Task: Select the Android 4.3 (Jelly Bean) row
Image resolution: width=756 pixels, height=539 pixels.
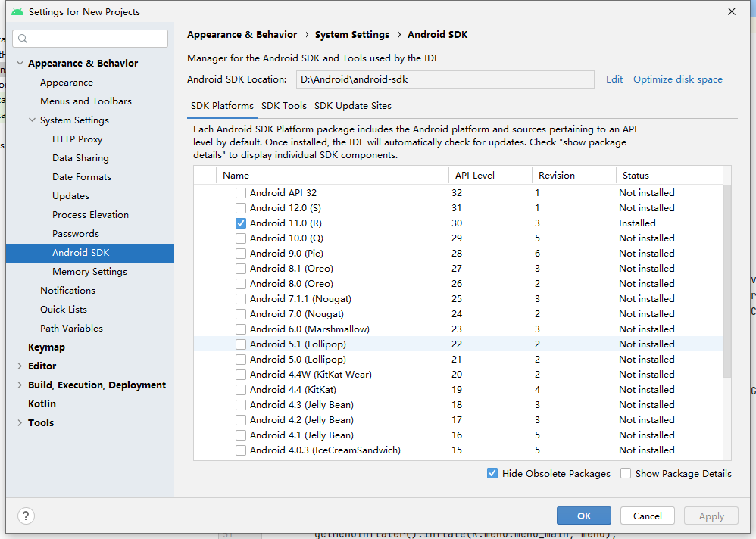Action: (x=458, y=405)
